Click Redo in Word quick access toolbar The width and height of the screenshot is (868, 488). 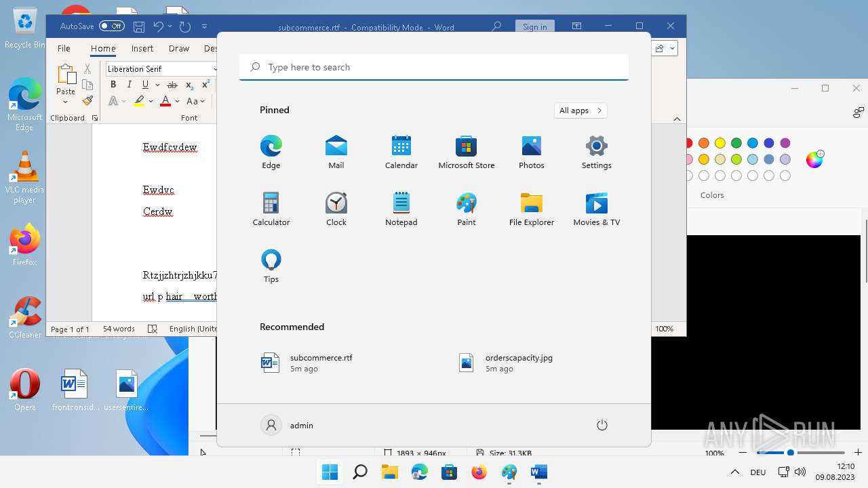click(x=184, y=27)
